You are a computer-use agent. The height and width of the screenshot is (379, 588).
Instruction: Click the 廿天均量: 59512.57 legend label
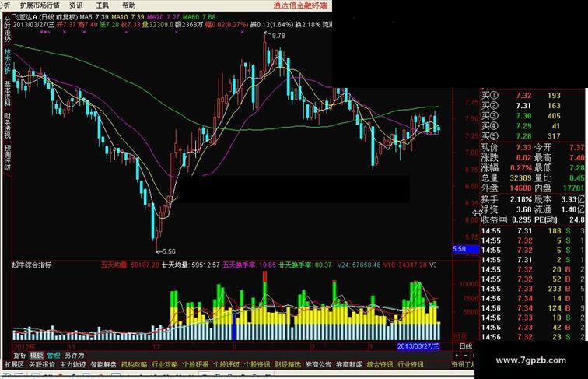pyautogui.click(x=191, y=265)
